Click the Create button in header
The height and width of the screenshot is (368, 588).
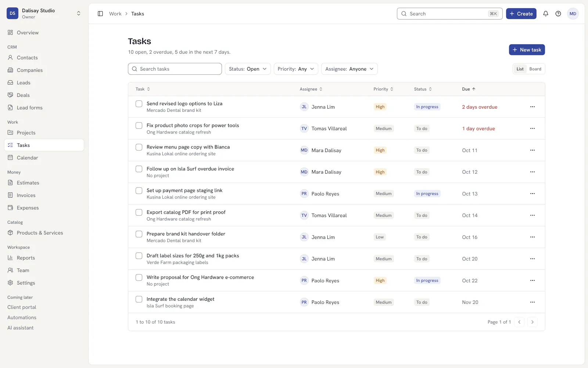(521, 14)
